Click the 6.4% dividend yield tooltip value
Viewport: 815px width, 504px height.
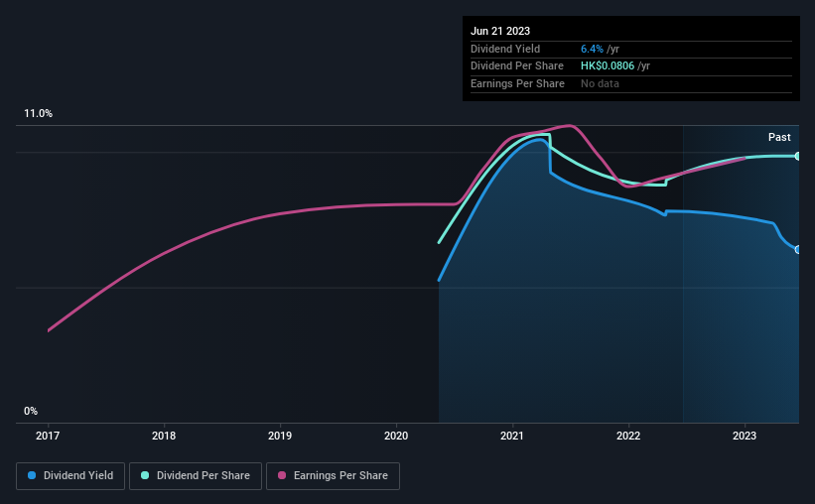(592, 49)
